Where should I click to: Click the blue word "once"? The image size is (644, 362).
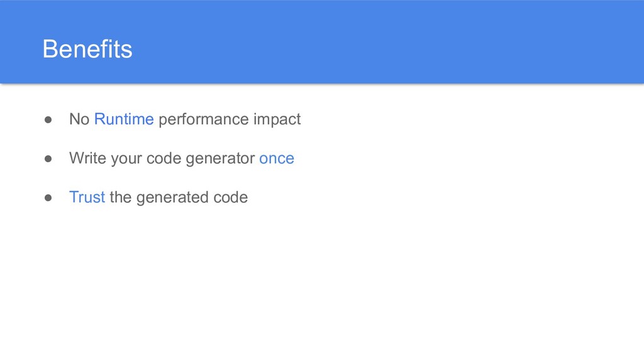[x=277, y=158]
